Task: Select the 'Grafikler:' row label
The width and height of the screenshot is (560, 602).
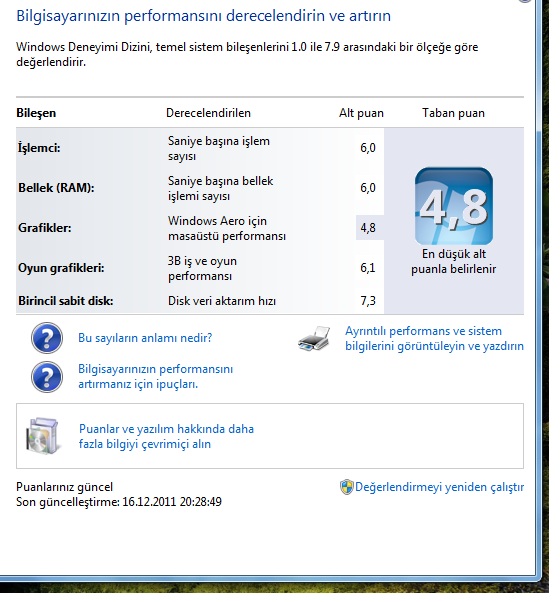Action: point(45,228)
